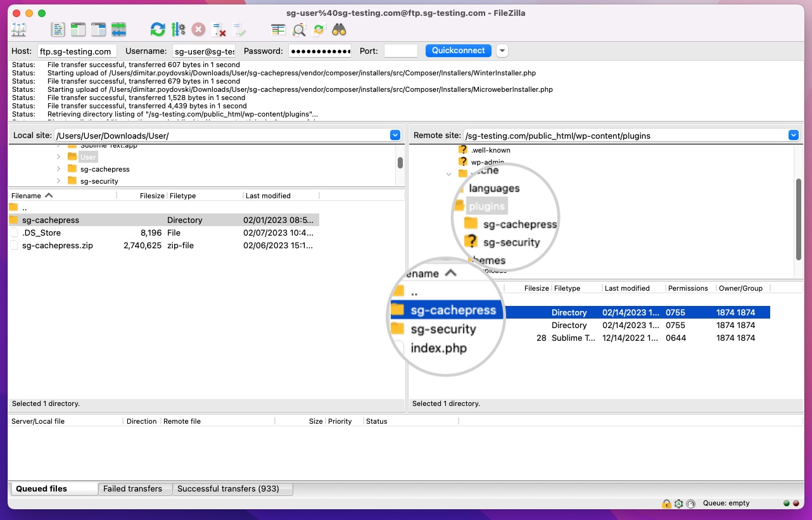The height and width of the screenshot is (520, 812).
Task: Expand sg-security folder in local tree
Action: point(58,181)
